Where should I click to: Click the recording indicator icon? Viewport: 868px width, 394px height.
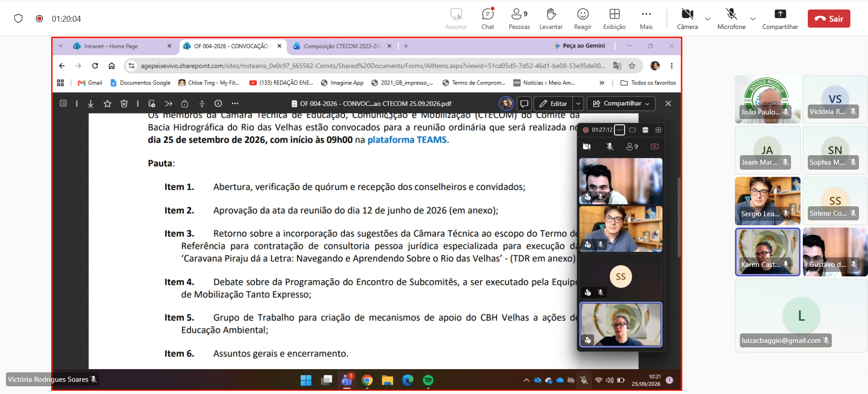click(39, 19)
